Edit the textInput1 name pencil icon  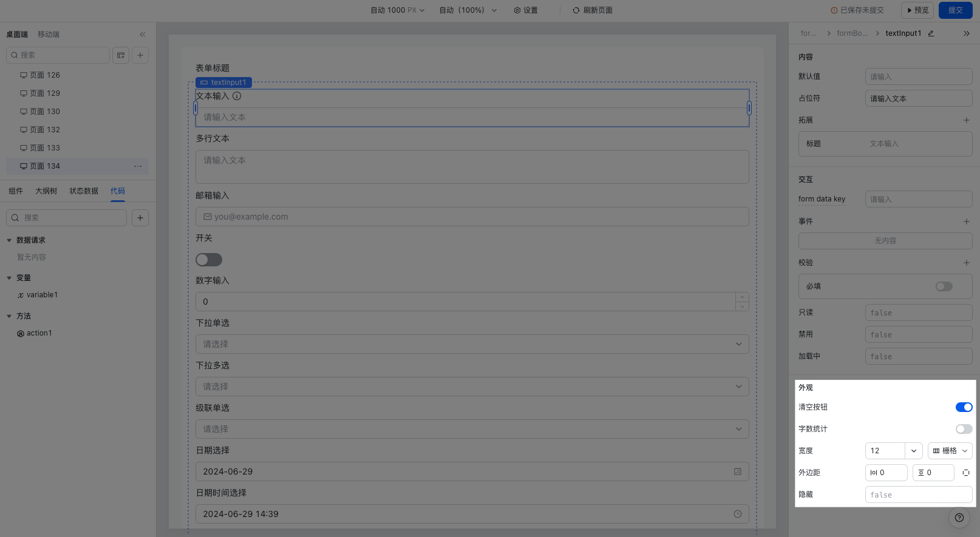(x=931, y=33)
